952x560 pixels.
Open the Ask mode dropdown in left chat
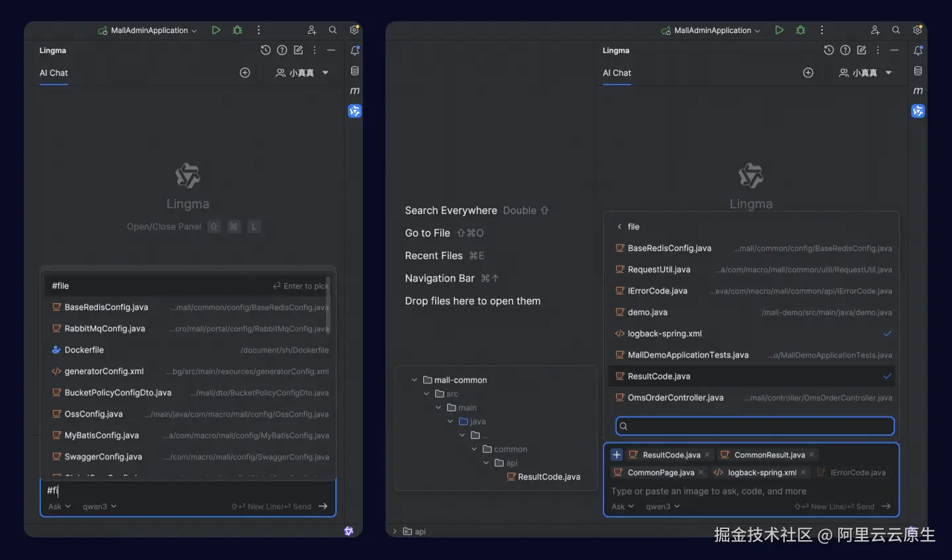59,506
